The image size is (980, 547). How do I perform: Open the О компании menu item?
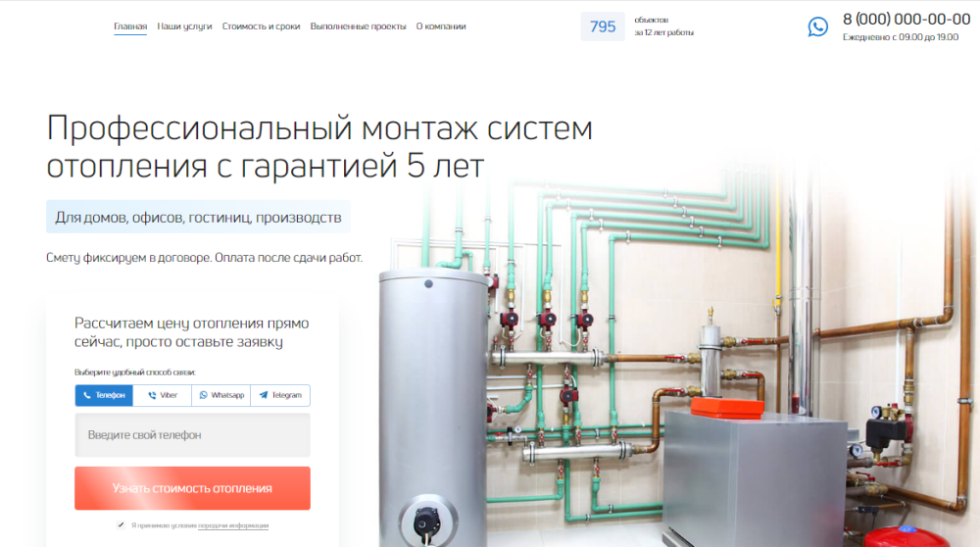(441, 26)
